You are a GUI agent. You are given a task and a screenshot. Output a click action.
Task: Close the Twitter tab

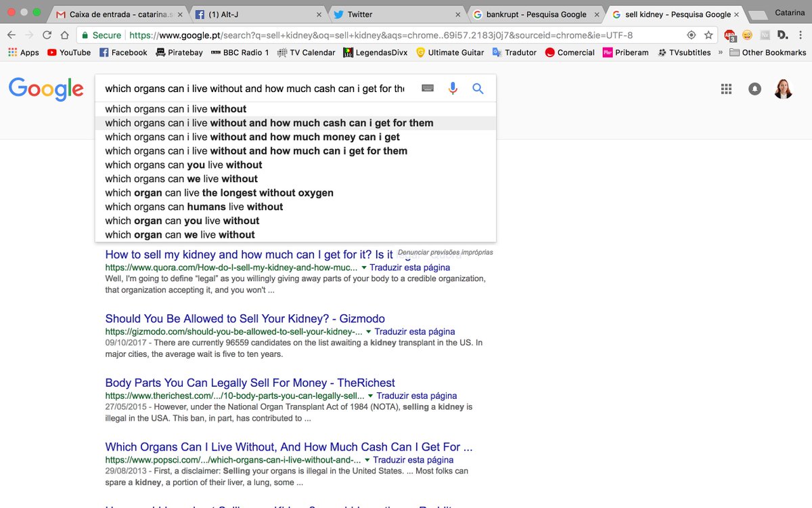click(x=458, y=14)
